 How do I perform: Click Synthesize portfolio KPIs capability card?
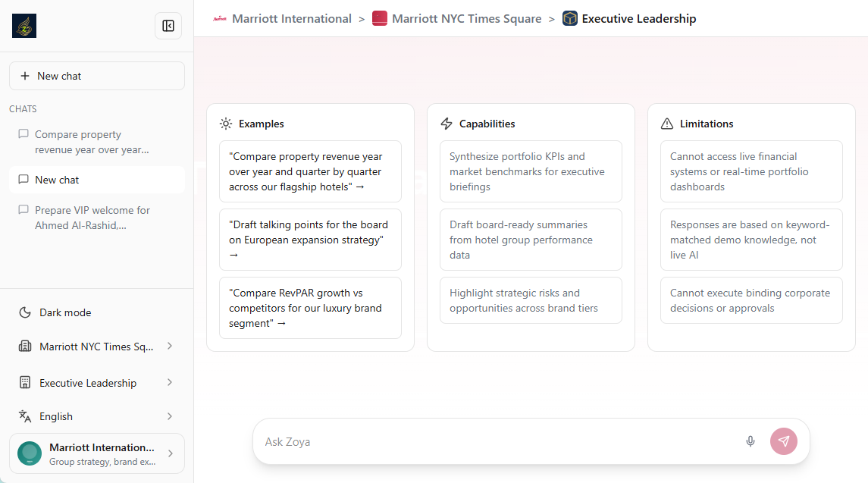(531, 171)
